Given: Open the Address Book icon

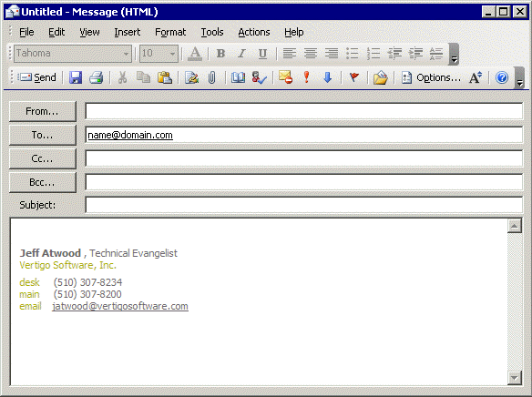Looking at the screenshot, I should (x=238, y=77).
